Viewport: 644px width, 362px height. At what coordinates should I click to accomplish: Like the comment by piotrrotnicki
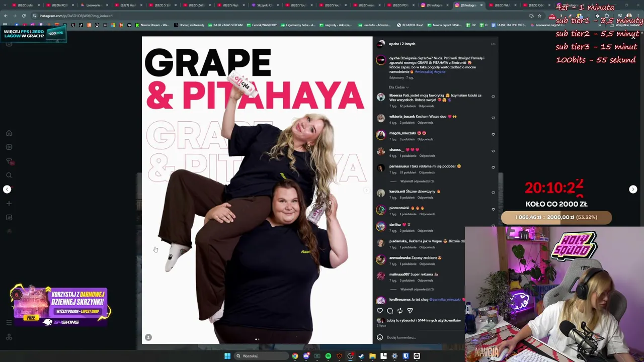click(x=493, y=209)
